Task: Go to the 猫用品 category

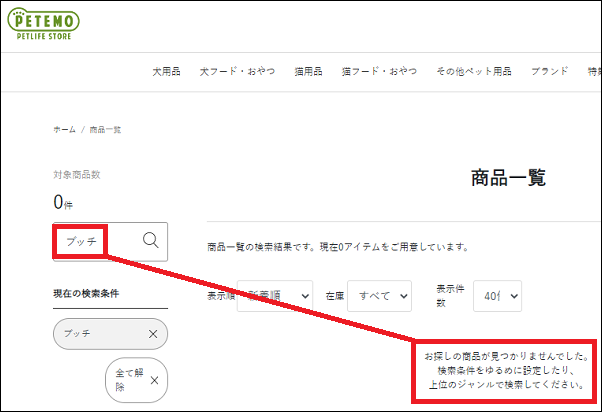Action: [x=306, y=72]
